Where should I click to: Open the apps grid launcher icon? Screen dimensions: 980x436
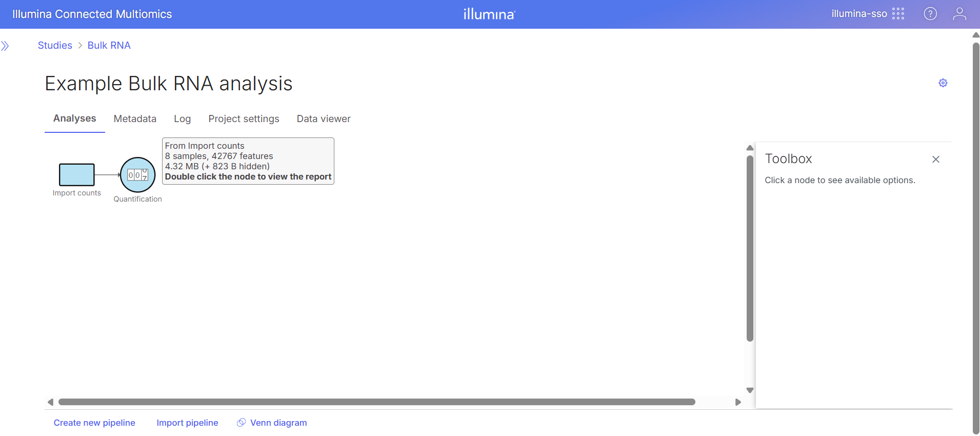click(898, 14)
